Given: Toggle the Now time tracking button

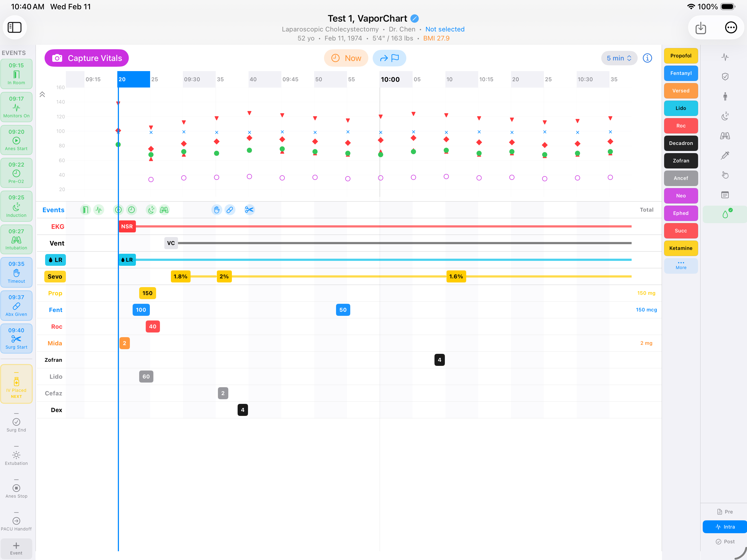Looking at the screenshot, I should click(346, 58).
